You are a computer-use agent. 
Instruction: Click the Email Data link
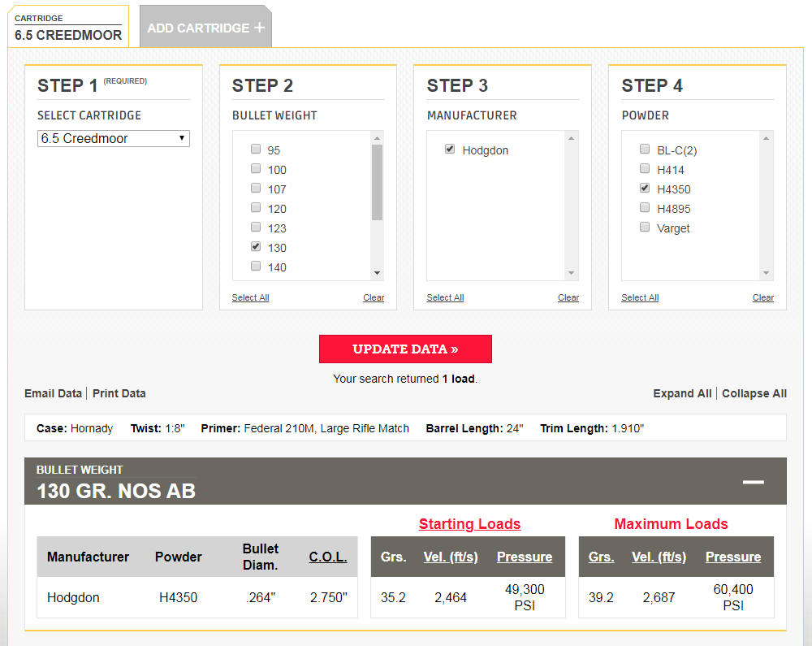click(x=53, y=393)
